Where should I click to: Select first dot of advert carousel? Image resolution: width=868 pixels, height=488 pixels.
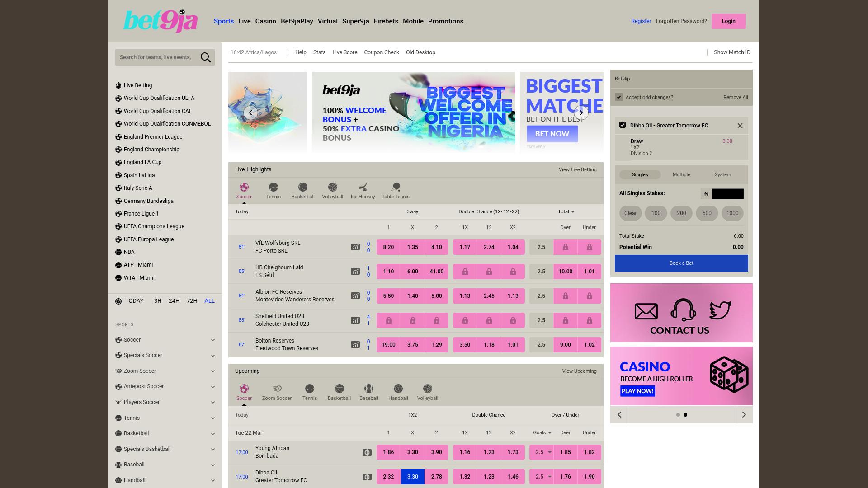[678, 415]
